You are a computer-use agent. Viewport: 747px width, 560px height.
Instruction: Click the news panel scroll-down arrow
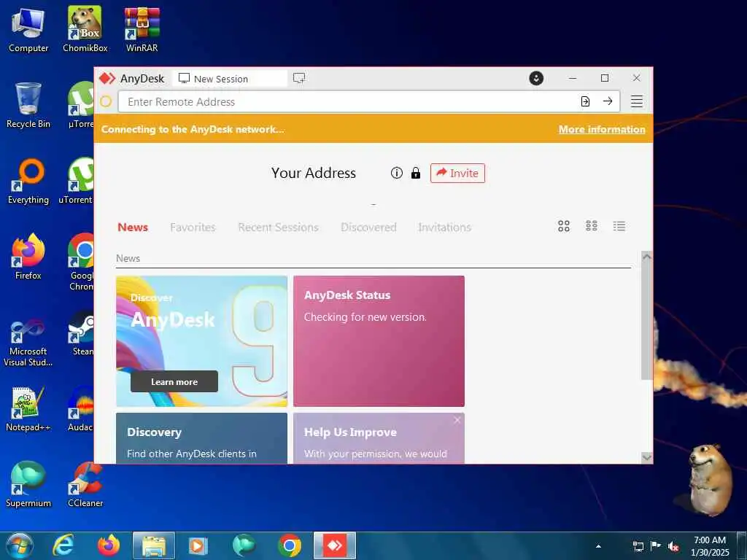(646, 458)
